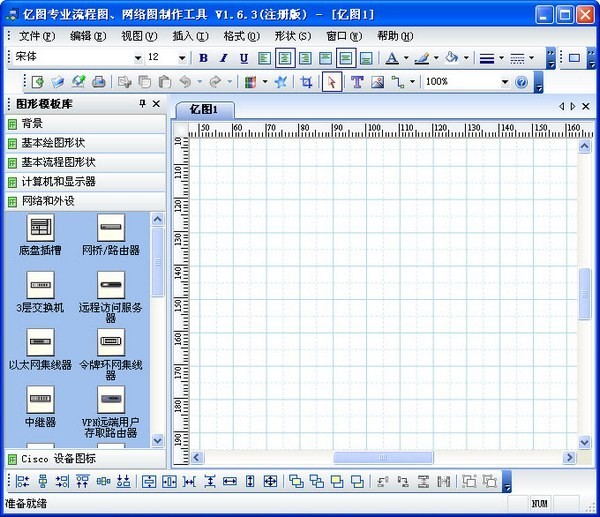Select the pointer selection tool

332,82
